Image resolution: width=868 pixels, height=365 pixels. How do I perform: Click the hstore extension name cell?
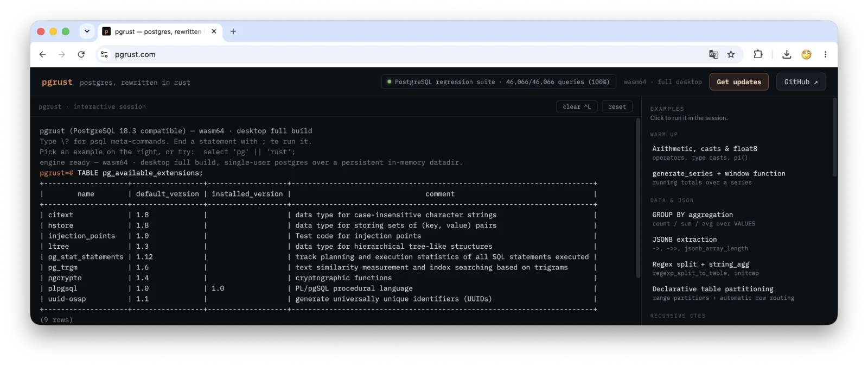click(x=60, y=225)
